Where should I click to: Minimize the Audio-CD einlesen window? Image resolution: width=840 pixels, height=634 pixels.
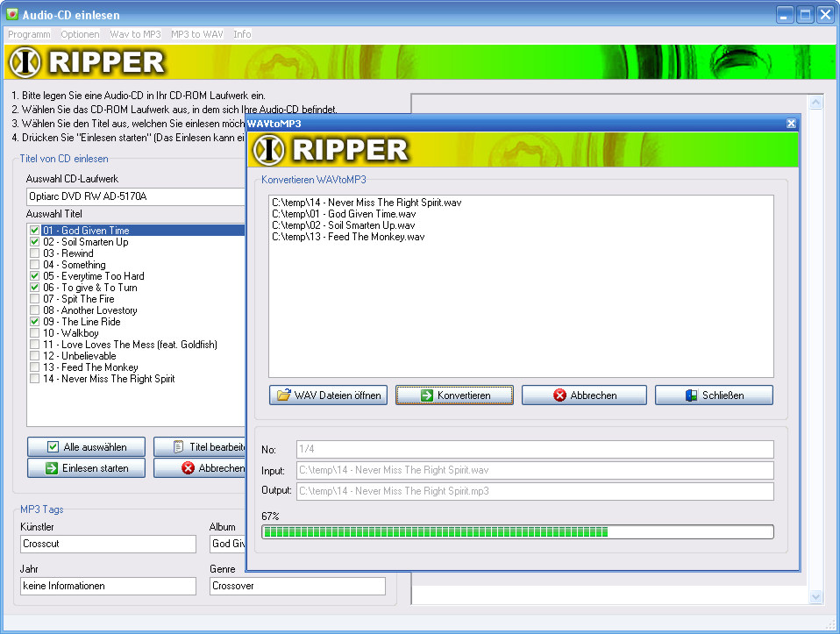pyautogui.click(x=785, y=15)
